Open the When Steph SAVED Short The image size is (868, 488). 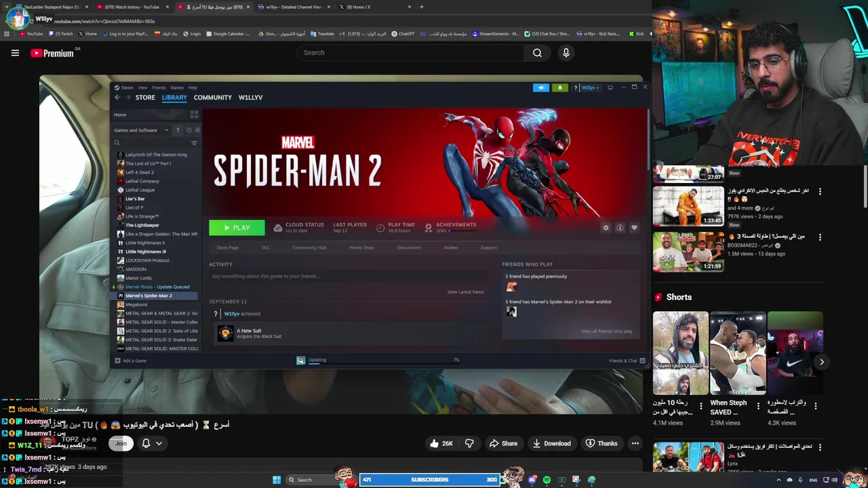pos(738,353)
